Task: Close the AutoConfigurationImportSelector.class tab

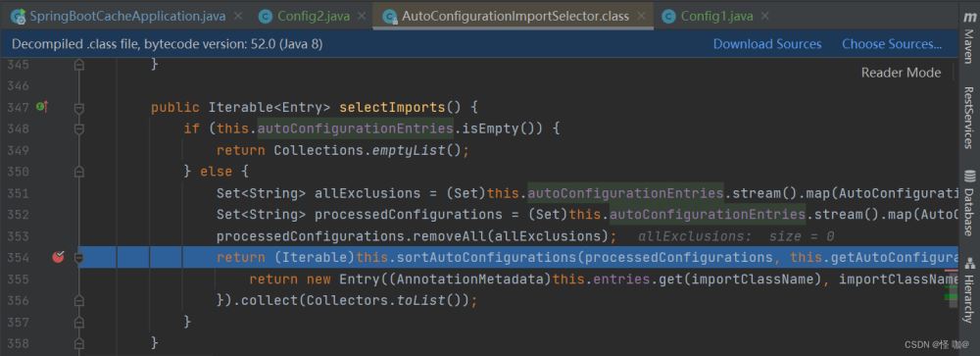Action: pos(641,17)
